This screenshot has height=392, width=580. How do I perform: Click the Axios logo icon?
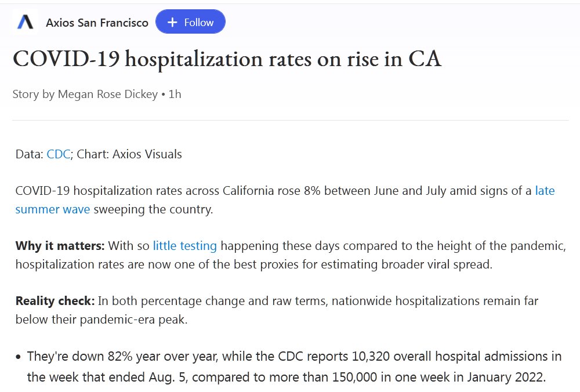(25, 23)
